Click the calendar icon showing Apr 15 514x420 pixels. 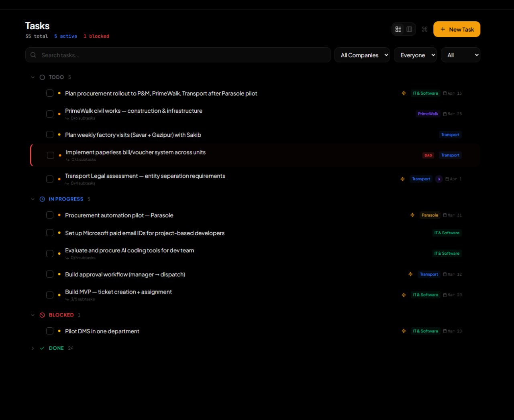coord(446,93)
